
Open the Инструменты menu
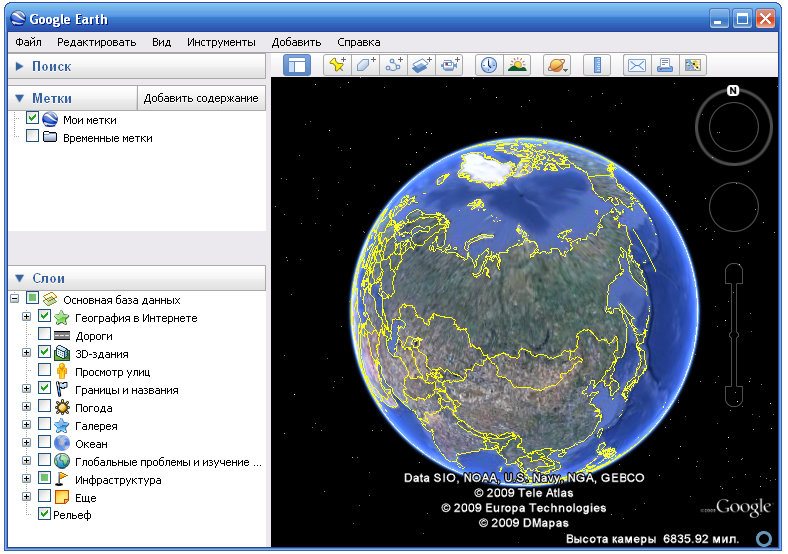pos(221,42)
